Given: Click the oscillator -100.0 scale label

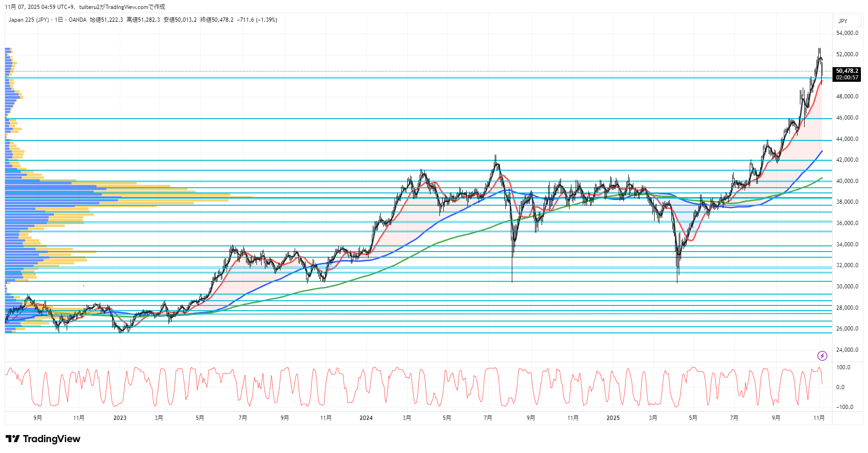Looking at the screenshot, I should click(x=844, y=407).
